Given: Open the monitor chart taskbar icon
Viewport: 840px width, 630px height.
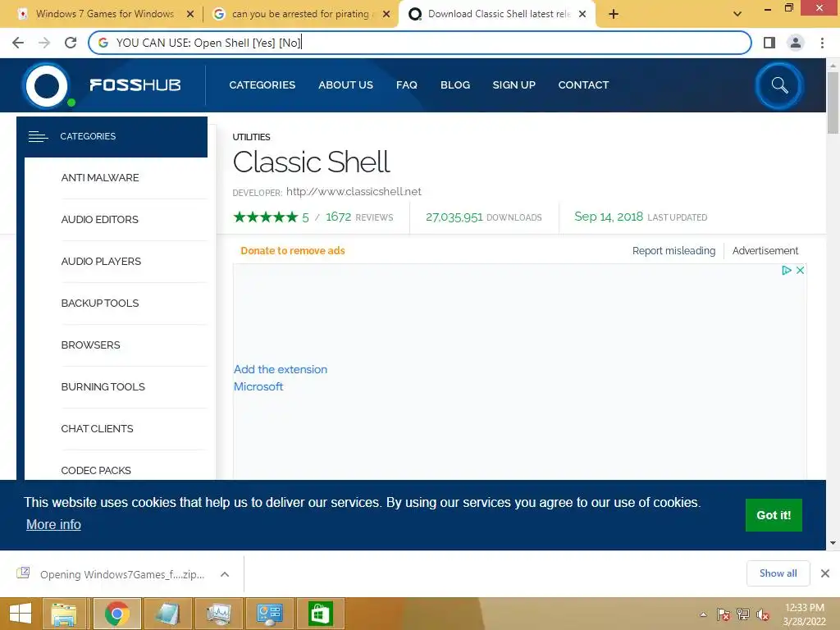Looking at the screenshot, I should 218,614.
